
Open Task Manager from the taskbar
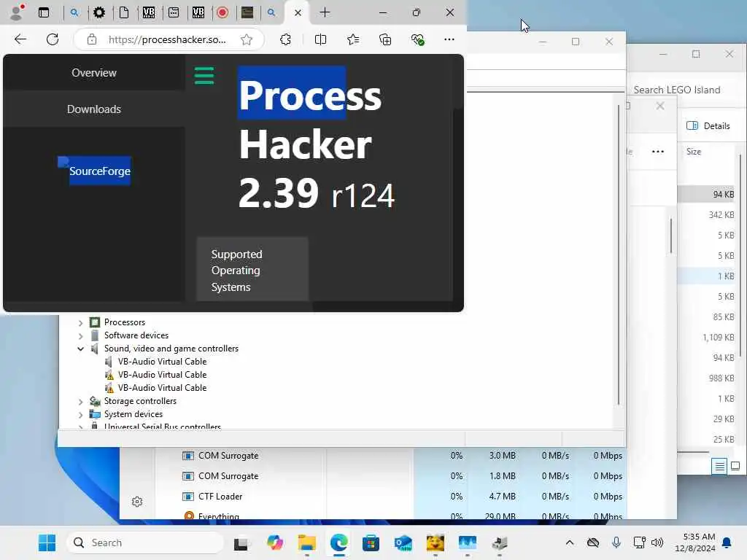coord(468,542)
